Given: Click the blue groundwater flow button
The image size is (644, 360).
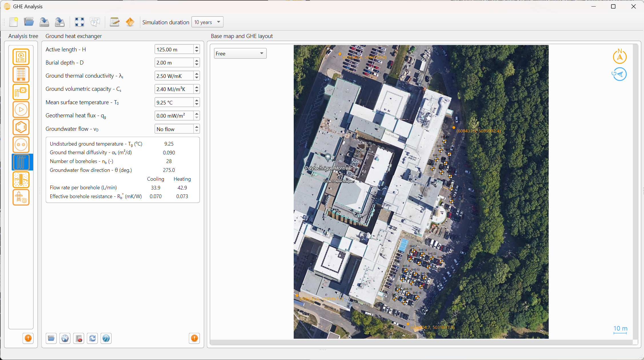Looking at the screenshot, I should 106,338.
